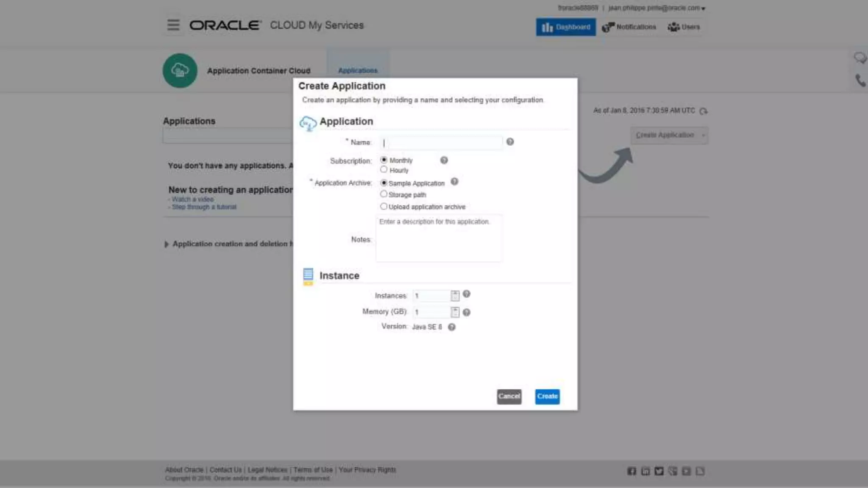Click the Oracle logo

(x=225, y=25)
